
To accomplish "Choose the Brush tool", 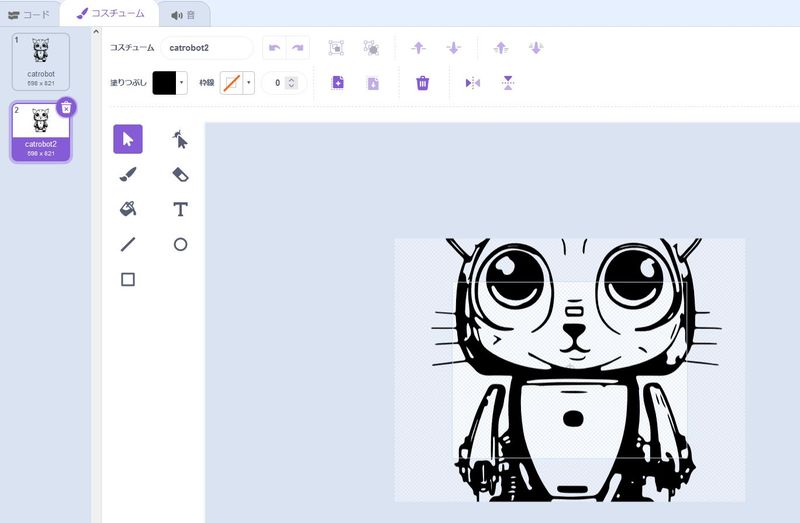I will 127,174.
